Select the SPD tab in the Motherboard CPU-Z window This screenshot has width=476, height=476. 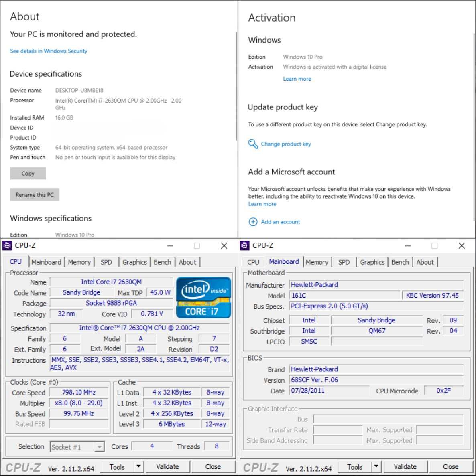point(344,262)
